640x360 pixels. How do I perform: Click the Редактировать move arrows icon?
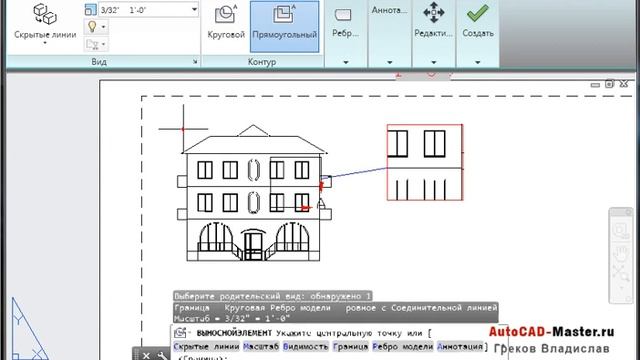pos(433,13)
